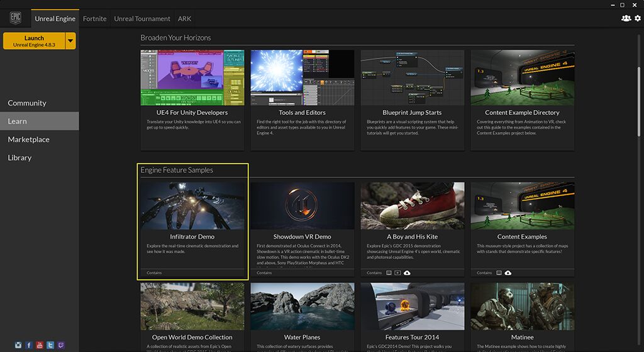The width and height of the screenshot is (644, 352).
Task: Open the ARK tab
Action: (184, 19)
